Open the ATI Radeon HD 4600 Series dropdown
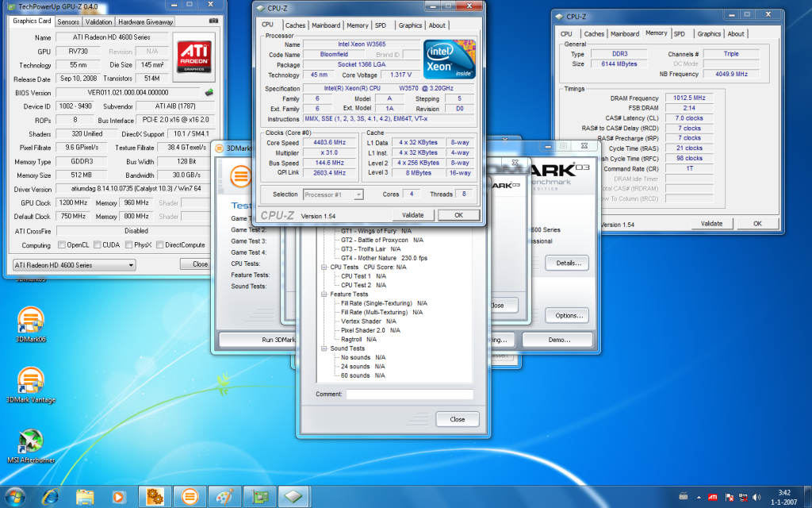The height and width of the screenshot is (508, 812). (74, 265)
